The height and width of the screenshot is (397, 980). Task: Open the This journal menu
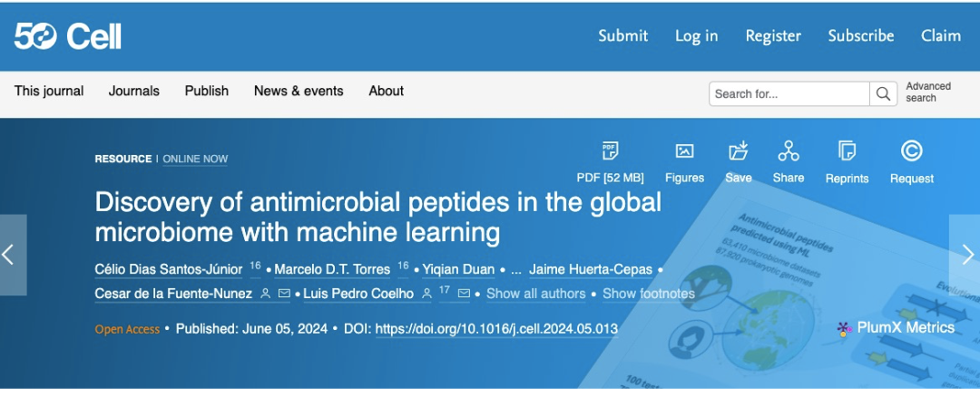pyautogui.click(x=49, y=91)
